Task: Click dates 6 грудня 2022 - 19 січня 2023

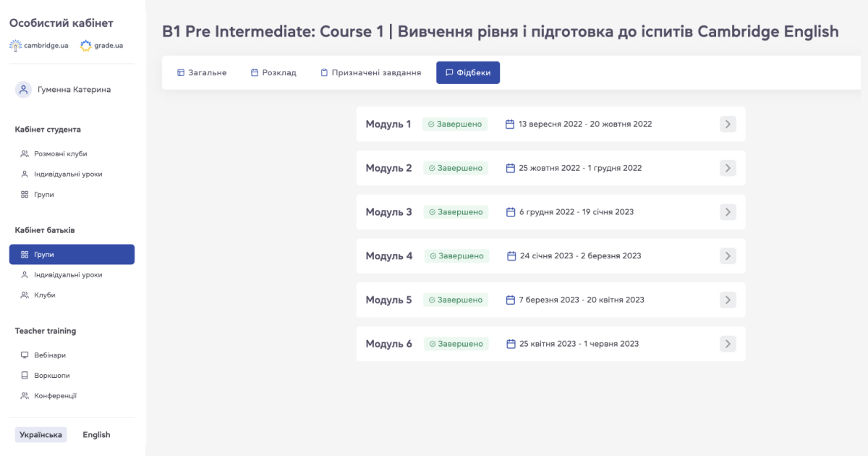Action: [576, 212]
